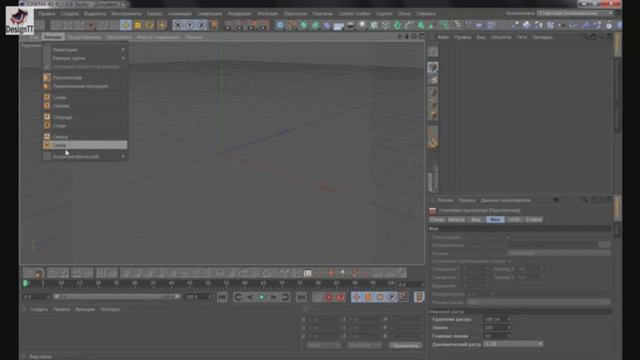Click the green timeline playhead marker
The width and height of the screenshot is (640, 360).
pos(26,283)
